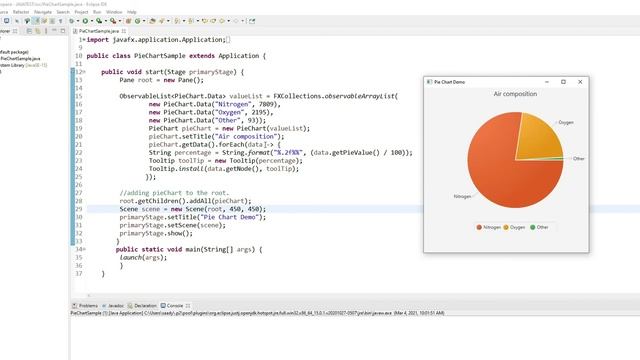
Task: Create a New Java Package from toolbar
Action: [x=128, y=21]
